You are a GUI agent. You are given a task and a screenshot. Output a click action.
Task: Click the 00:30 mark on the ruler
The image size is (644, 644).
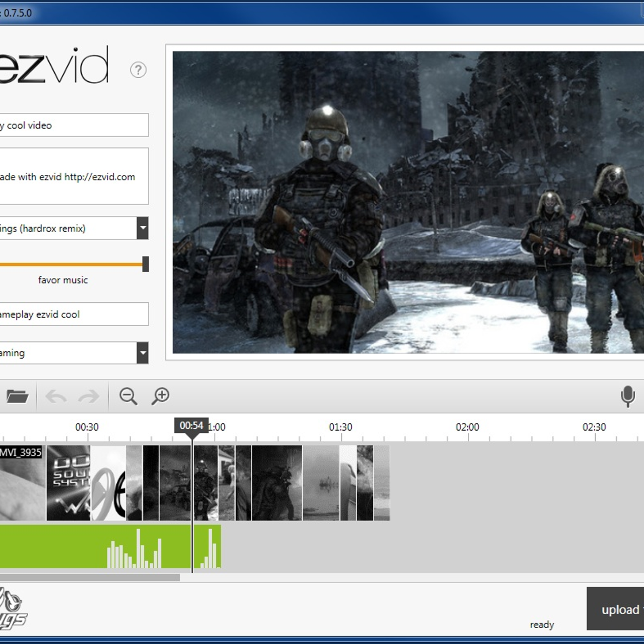pos(87,427)
